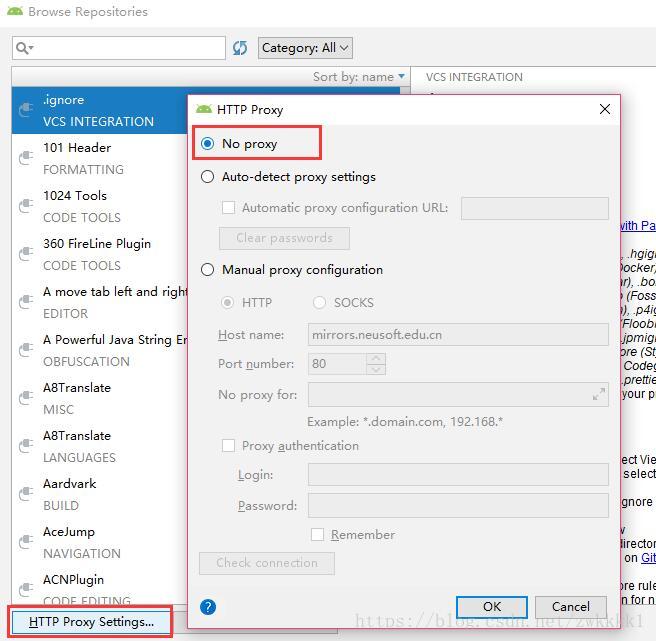
Task: Click the Check connection button
Action: pyautogui.click(x=267, y=563)
